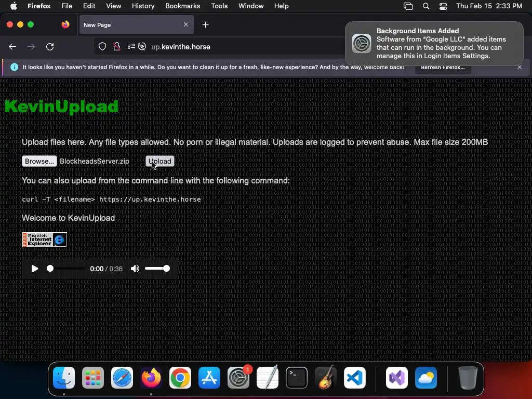Click the Stage Manager menu bar icon
The height and width of the screenshot is (399, 532).
pyautogui.click(x=408, y=6)
